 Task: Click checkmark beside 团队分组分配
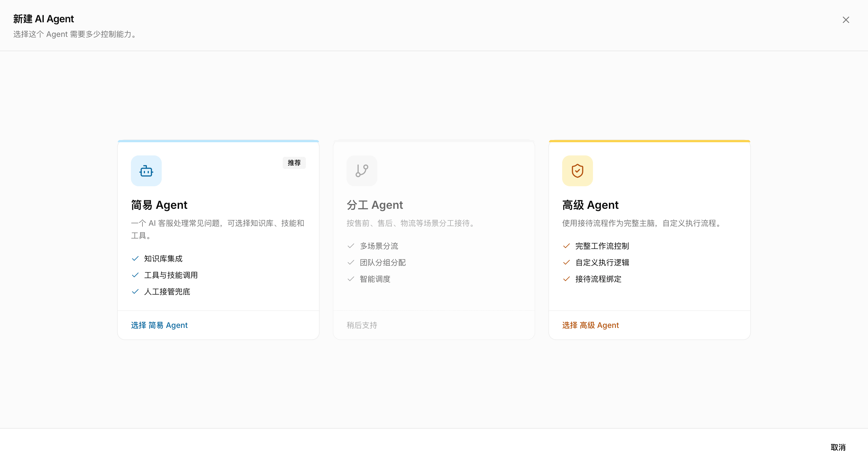pyautogui.click(x=351, y=262)
